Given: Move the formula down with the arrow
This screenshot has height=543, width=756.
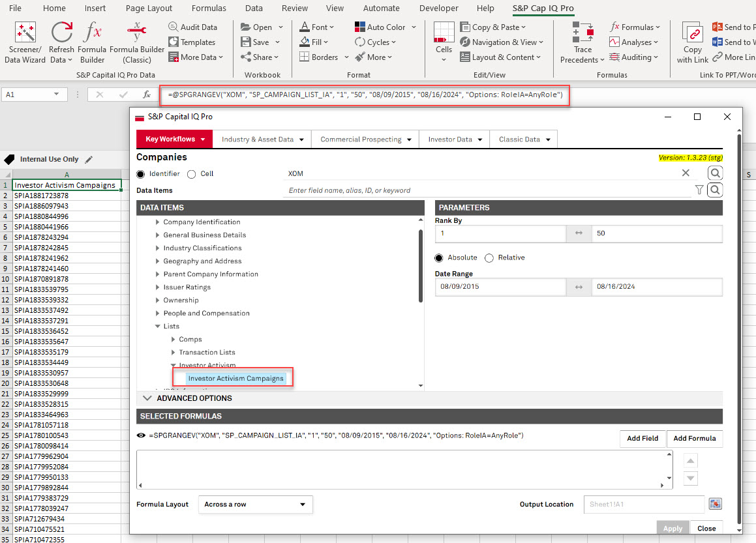Looking at the screenshot, I should pyautogui.click(x=690, y=478).
